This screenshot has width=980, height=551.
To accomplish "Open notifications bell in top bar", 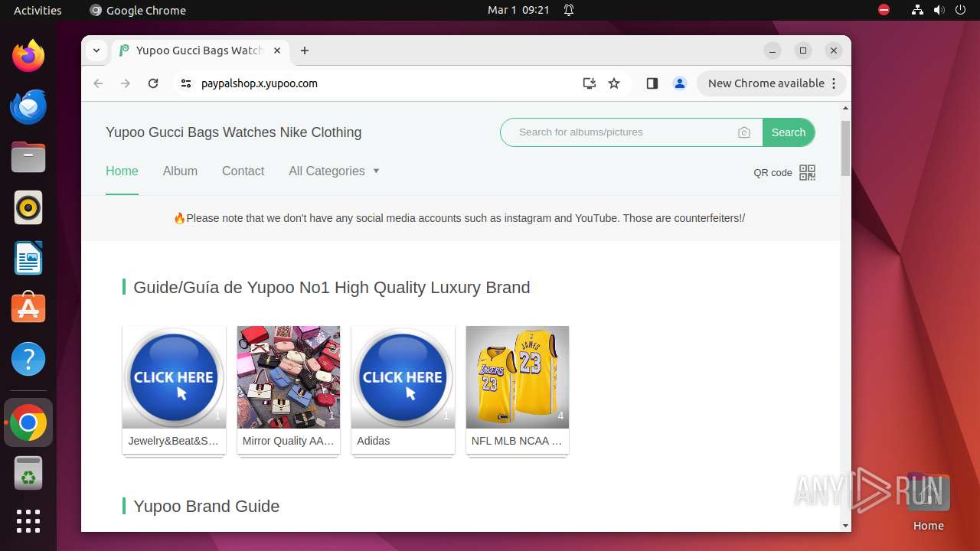I will click(x=569, y=10).
